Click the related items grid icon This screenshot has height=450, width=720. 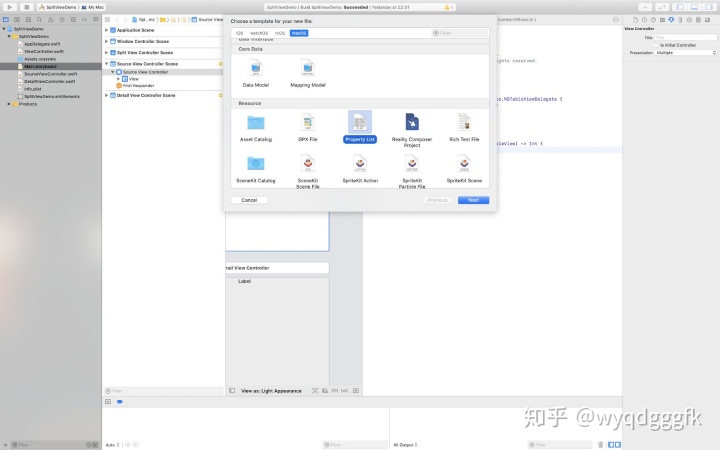click(107, 20)
